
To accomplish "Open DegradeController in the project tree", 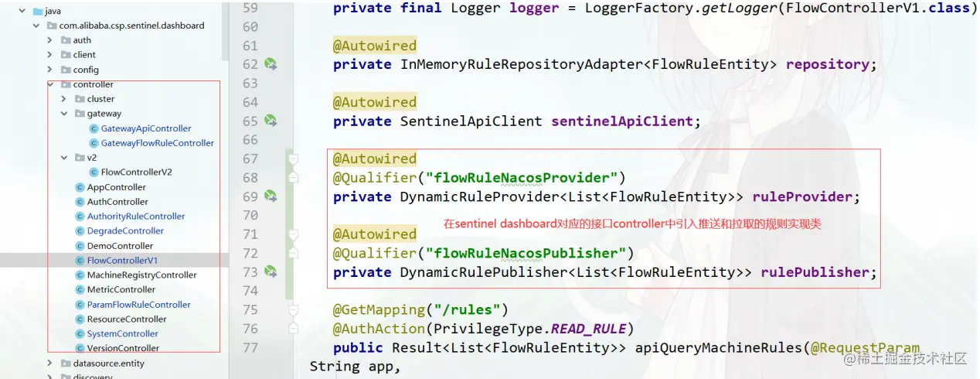I will 125,231.
